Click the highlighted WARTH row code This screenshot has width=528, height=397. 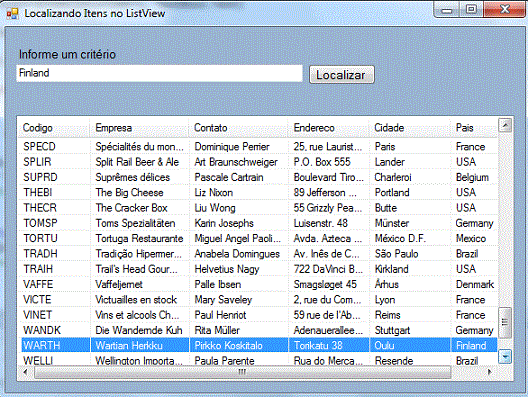pos(41,345)
